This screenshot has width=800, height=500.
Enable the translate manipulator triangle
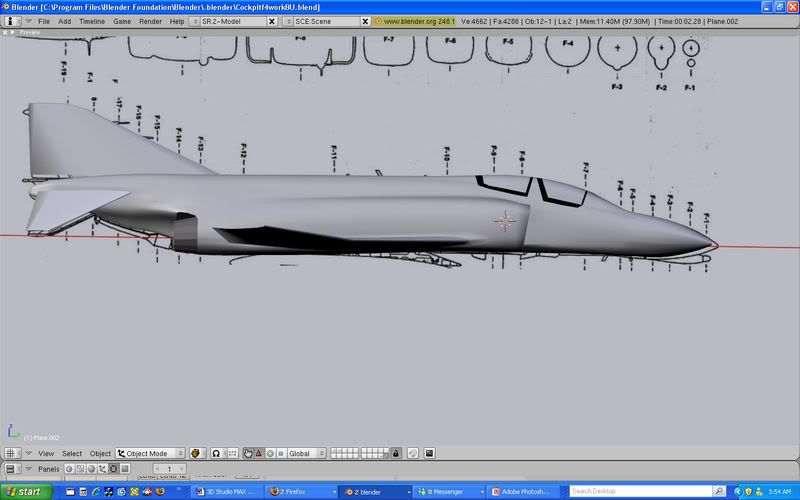click(259, 453)
